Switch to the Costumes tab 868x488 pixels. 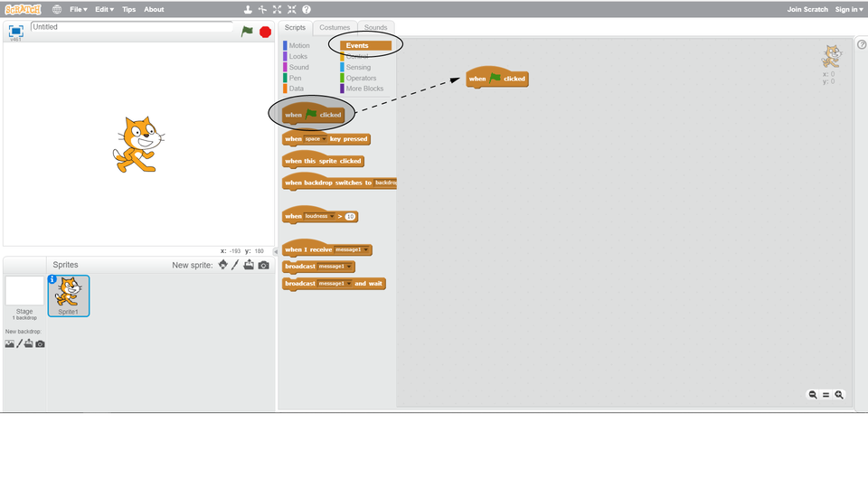(335, 27)
